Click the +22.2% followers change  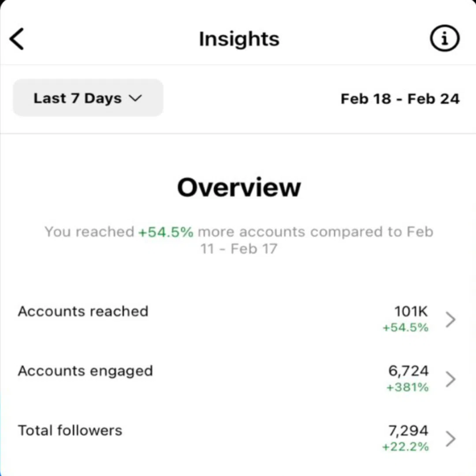[405, 447]
